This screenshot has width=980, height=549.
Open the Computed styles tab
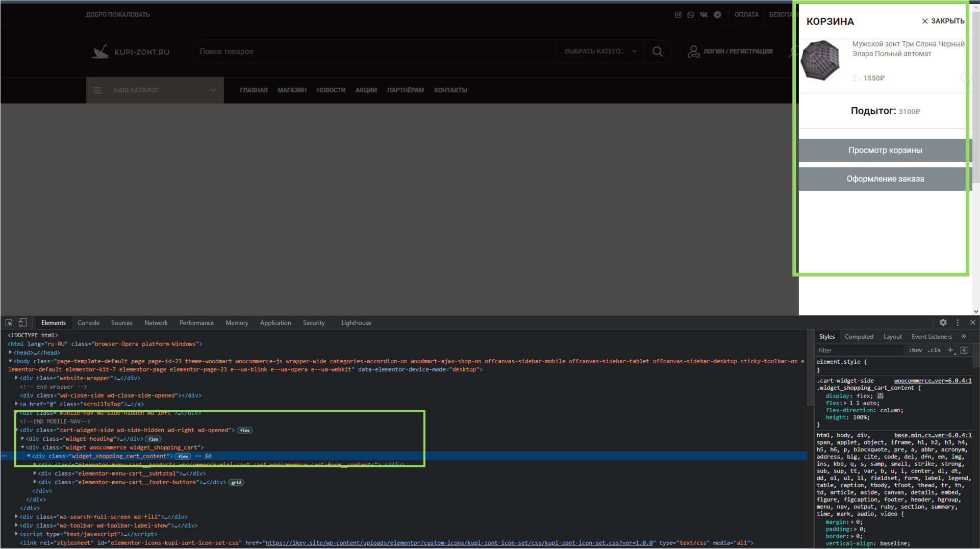point(859,337)
